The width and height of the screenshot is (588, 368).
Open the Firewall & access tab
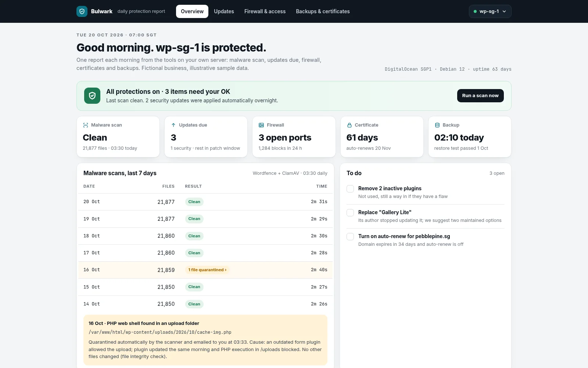pyautogui.click(x=265, y=11)
